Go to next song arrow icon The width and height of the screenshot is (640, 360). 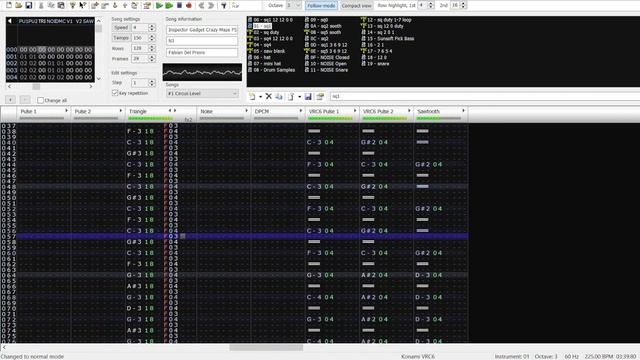[x=211, y=5]
